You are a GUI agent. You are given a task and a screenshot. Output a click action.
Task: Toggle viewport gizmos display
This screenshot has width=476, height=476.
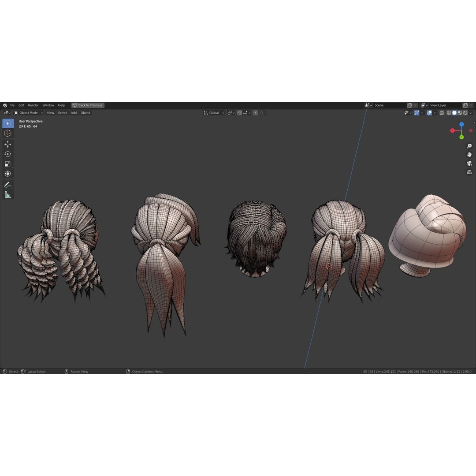pyautogui.click(x=417, y=113)
